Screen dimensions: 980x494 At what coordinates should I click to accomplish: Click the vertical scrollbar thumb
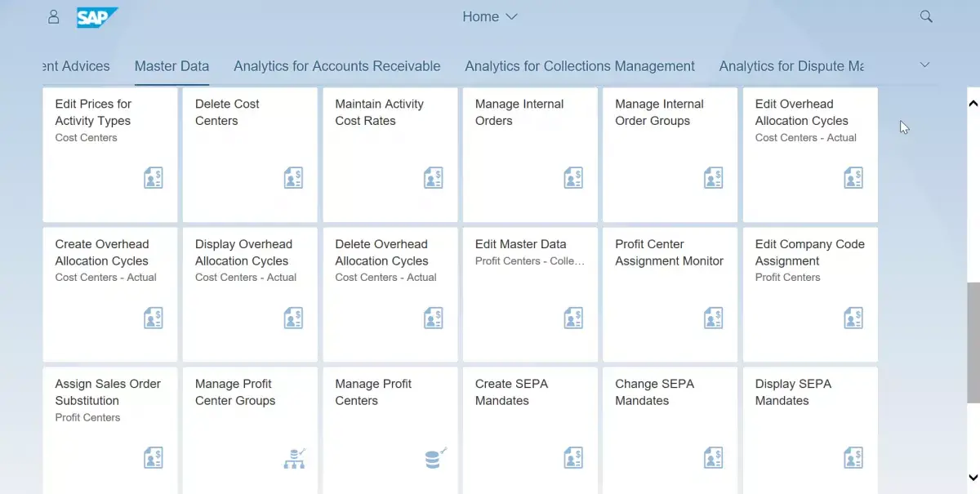[x=973, y=343]
